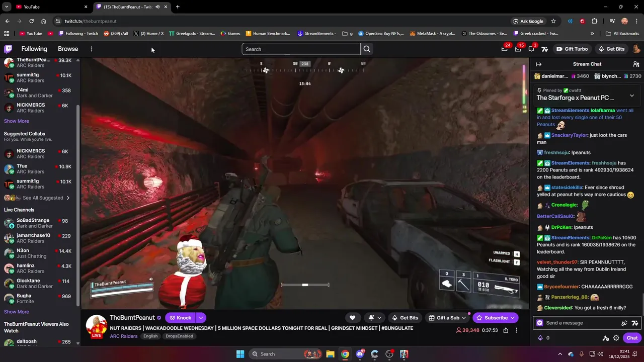644x362 pixels.
Task: Open Prime loot crown icon with 24 badge
Action: coord(505,49)
